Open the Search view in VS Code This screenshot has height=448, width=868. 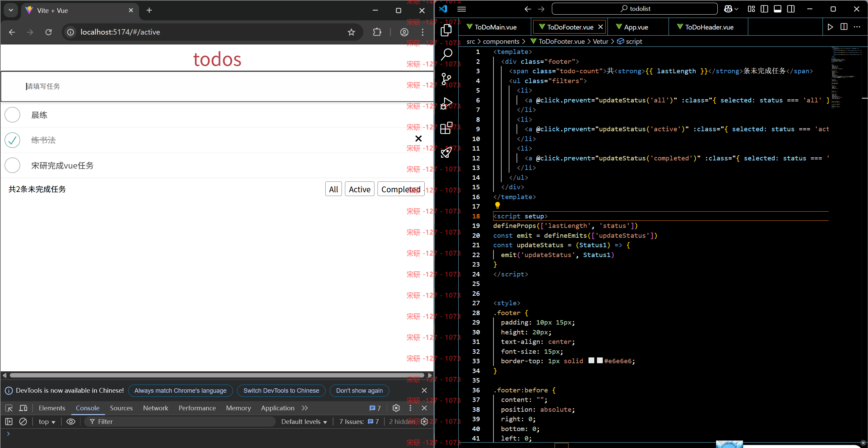446,54
